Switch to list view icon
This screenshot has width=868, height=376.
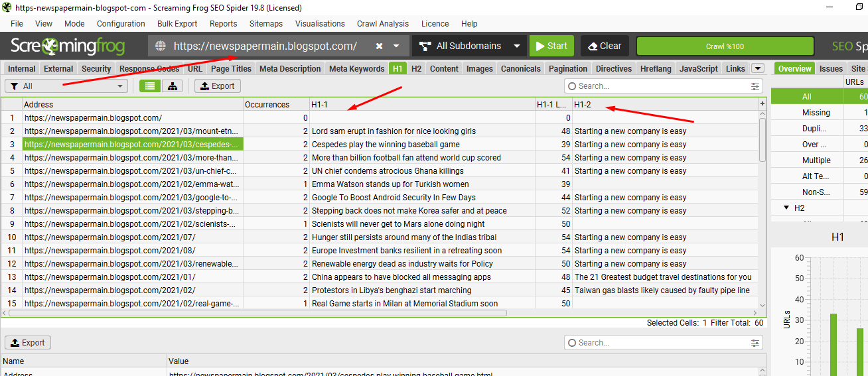151,86
